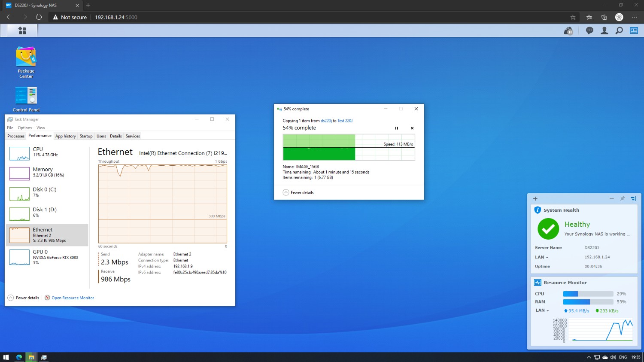
Task: Click the browser address bar
Action: 309,17
